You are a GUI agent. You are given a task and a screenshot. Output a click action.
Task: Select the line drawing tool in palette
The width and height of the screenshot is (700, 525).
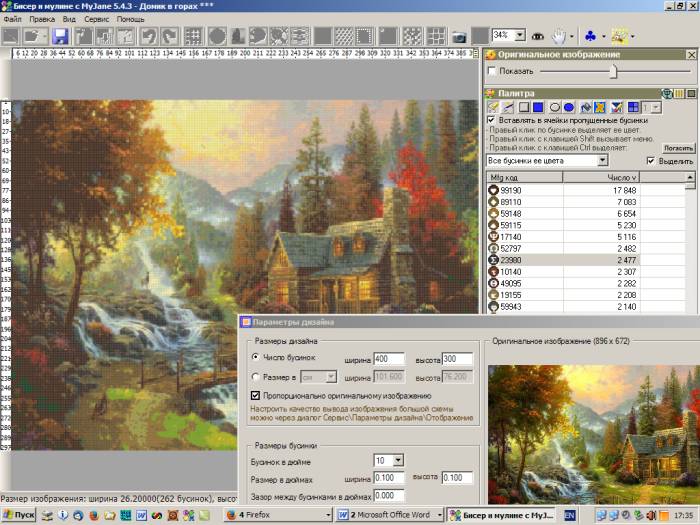coord(508,107)
